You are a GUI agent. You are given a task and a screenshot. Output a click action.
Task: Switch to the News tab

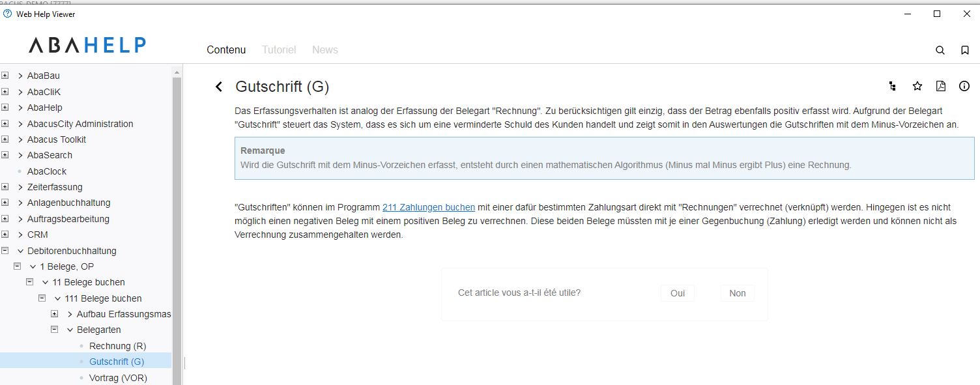click(324, 50)
